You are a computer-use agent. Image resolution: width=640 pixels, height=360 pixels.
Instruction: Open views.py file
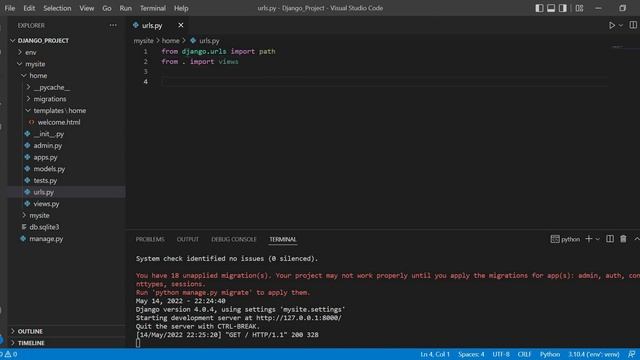coord(46,204)
